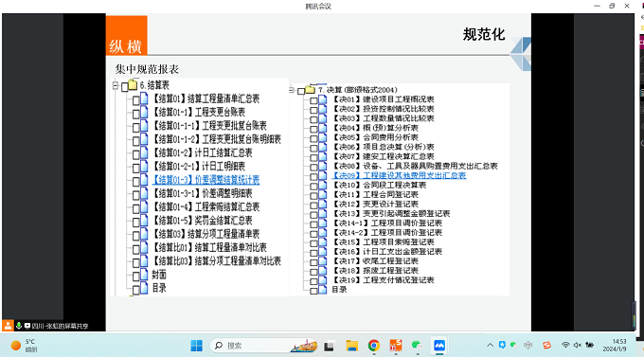
Task: Open File Explorer from the taskbar
Action: (351, 346)
